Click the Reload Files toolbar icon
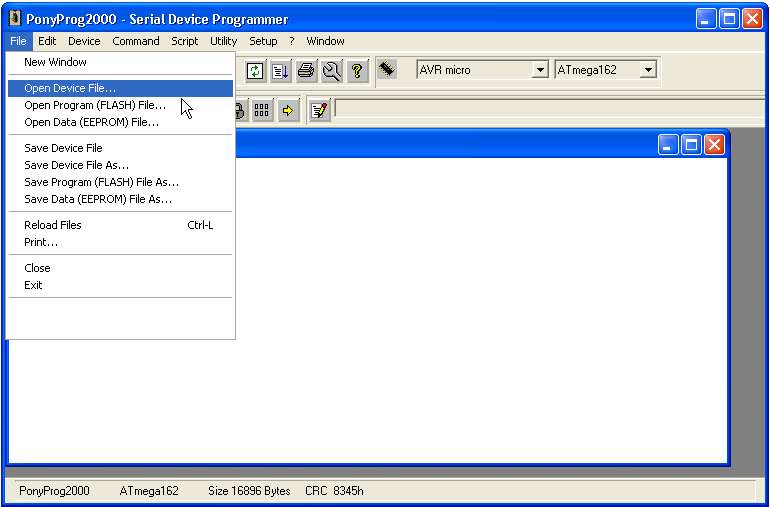Viewport: 770px width, 507px height. point(255,71)
